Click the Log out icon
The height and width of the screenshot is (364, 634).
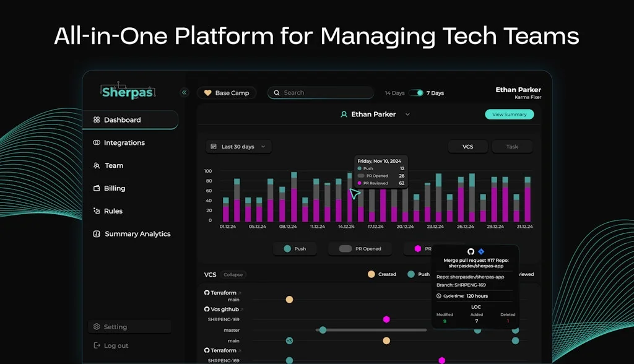tap(97, 345)
